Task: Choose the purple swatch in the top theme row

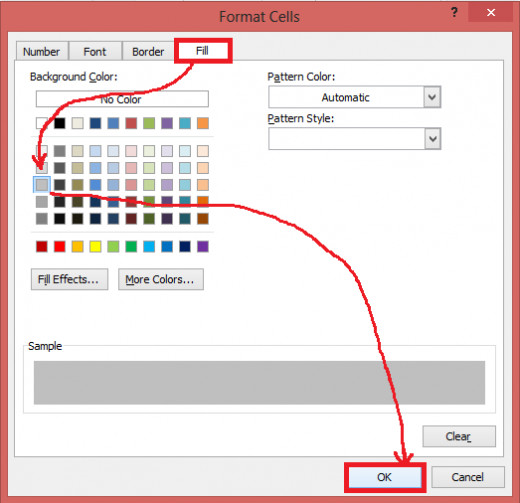Action: pyautogui.click(x=167, y=123)
